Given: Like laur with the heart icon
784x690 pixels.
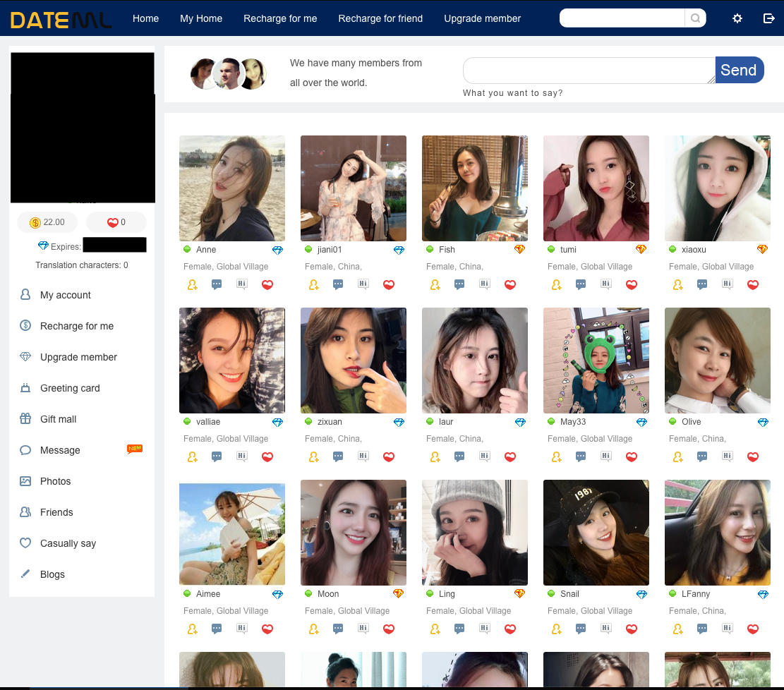Looking at the screenshot, I should point(510,456).
